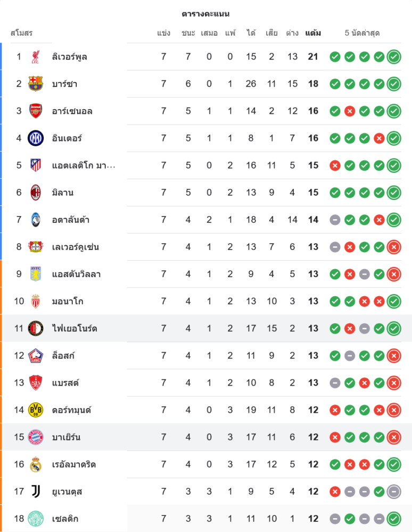The image size is (412, 532).
Task: Click the 5 นัดล่าสุด column header
Action: pos(362,33)
